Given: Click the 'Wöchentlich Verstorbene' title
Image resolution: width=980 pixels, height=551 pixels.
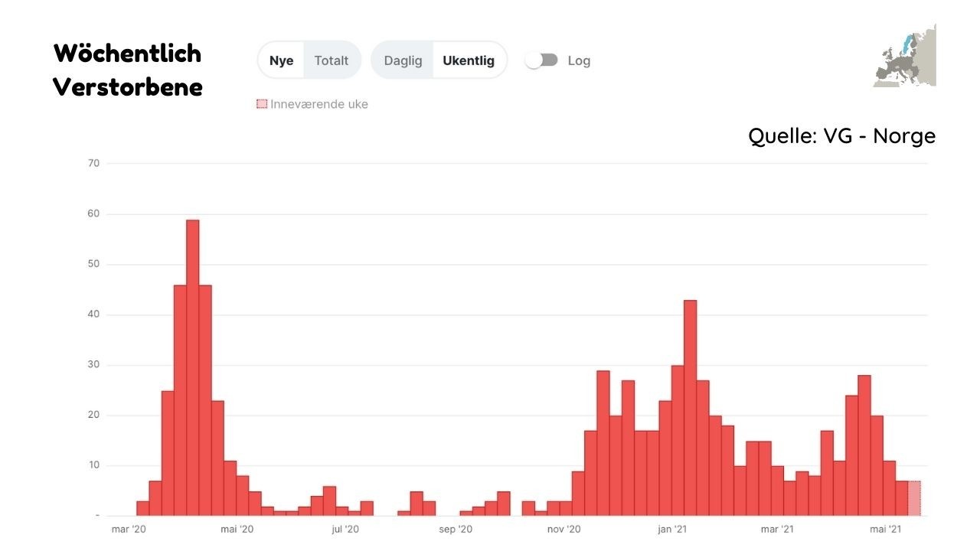Looking at the screenshot, I should [128, 70].
